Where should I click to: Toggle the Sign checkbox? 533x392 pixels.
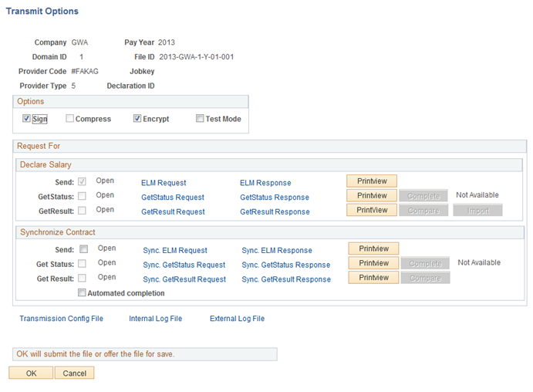pos(26,118)
